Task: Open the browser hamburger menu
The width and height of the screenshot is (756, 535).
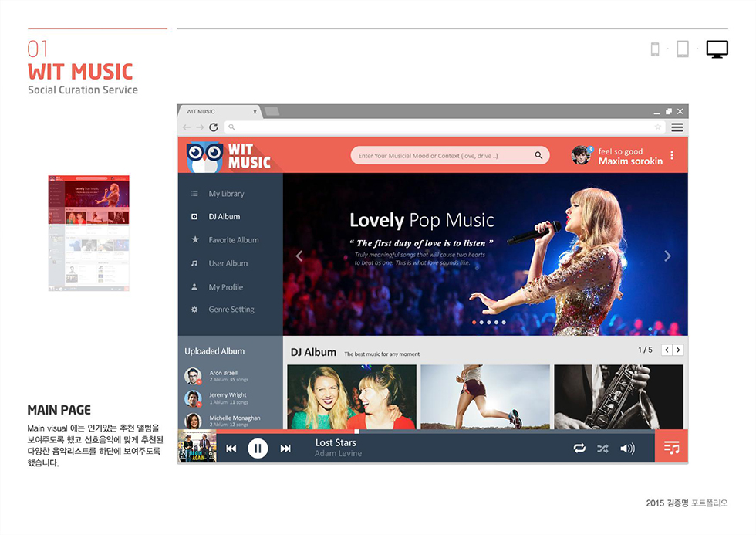Action: click(678, 128)
